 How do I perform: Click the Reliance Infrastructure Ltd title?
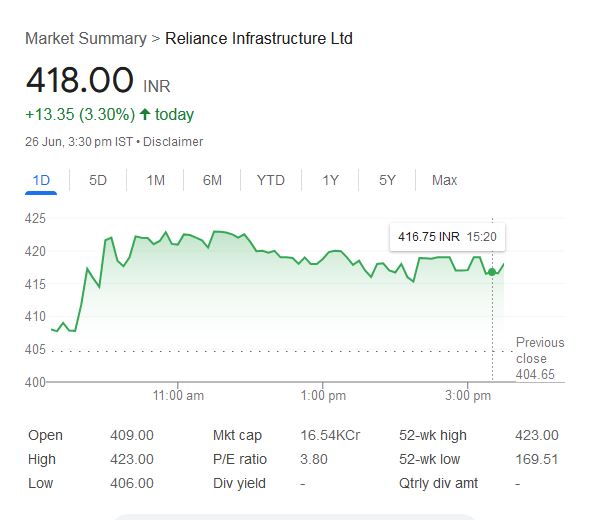click(x=258, y=39)
